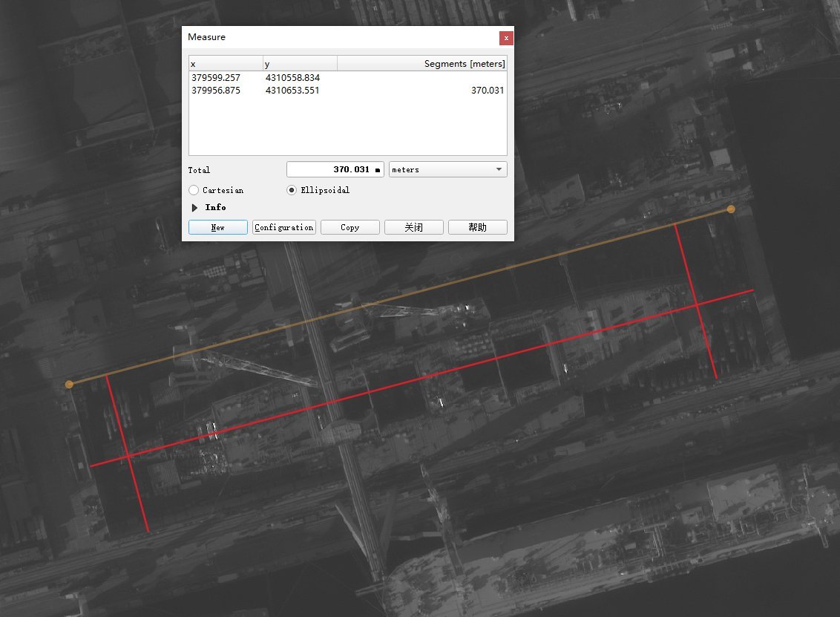Select the y value 4310653.551
This screenshot has height=617, width=840.
tap(292, 91)
